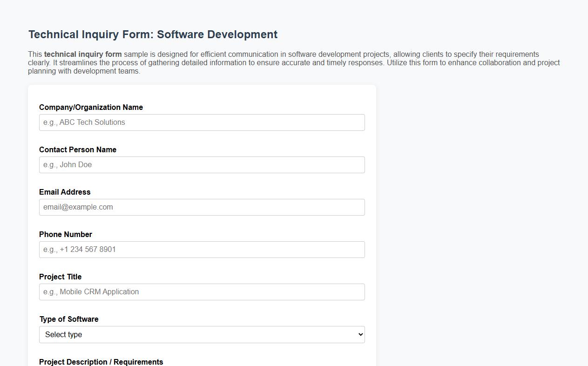Click the Company/Organization Name input field

[202, 122]
